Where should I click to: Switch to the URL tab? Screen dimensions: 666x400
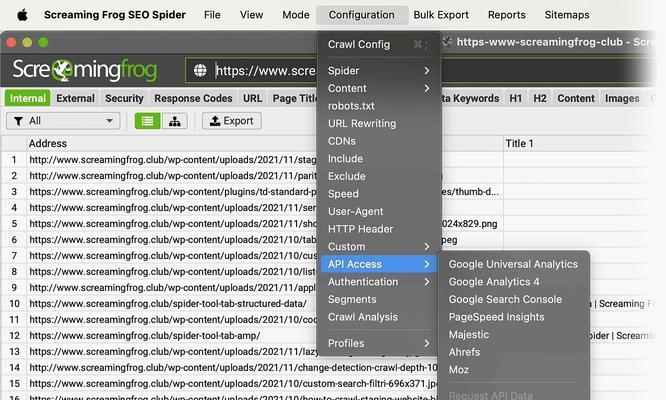pos(252,98)
